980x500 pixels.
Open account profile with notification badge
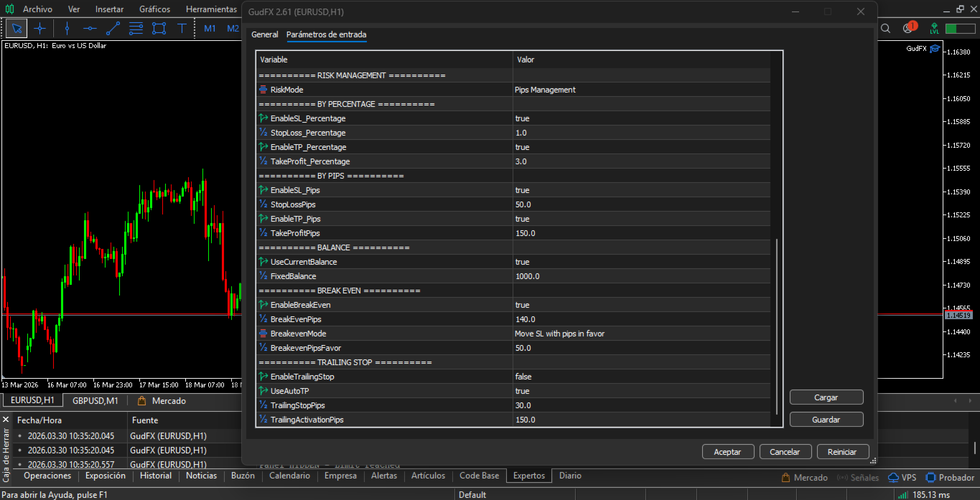point(909,29)
